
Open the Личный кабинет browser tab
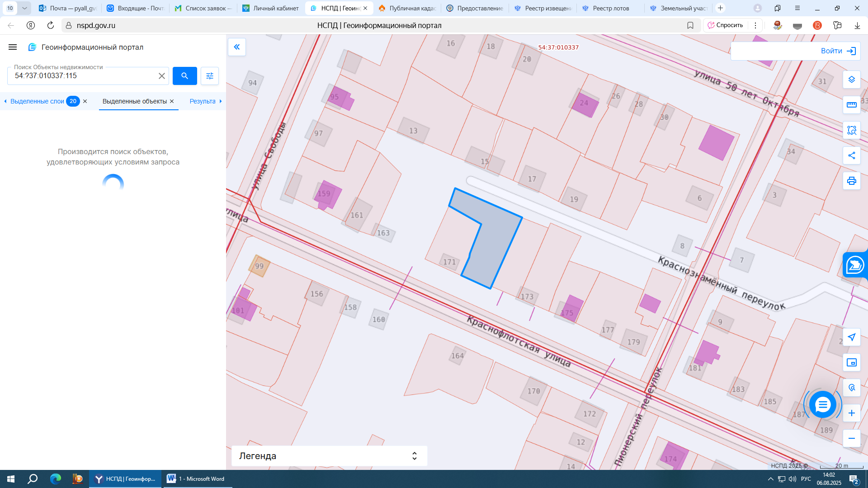271,8
